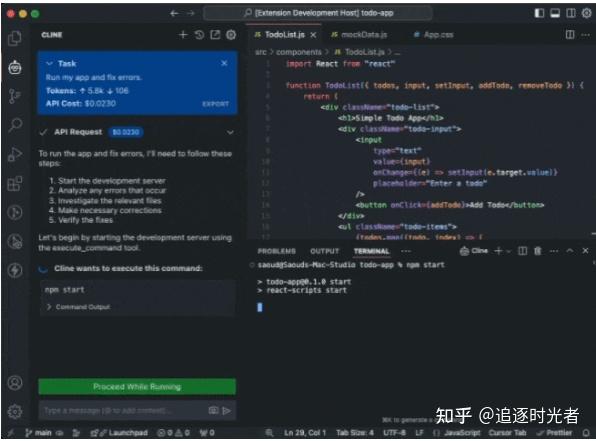Select the TERMINAL panel tab
The width and height of the screenshot is (596, 441).
371,251
